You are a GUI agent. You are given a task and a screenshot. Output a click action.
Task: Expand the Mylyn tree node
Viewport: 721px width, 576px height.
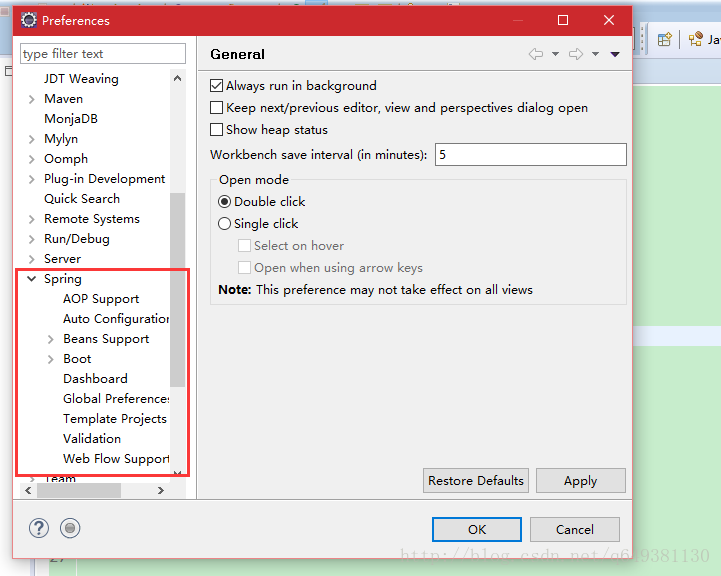coord(31,139)
